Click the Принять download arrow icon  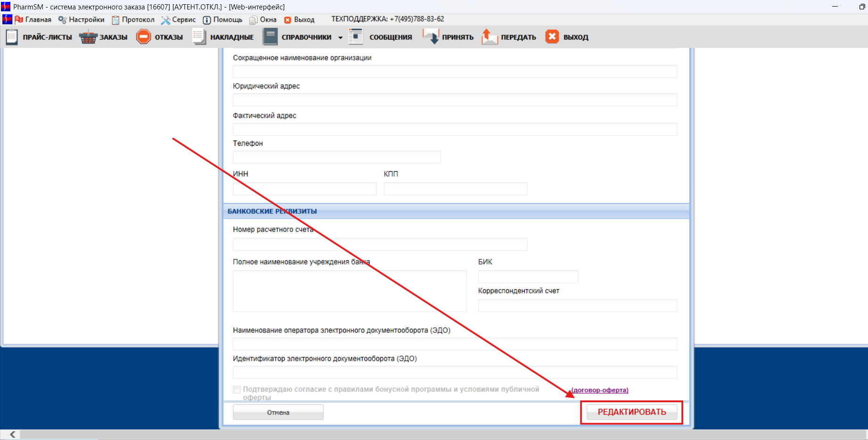point(430,37)
